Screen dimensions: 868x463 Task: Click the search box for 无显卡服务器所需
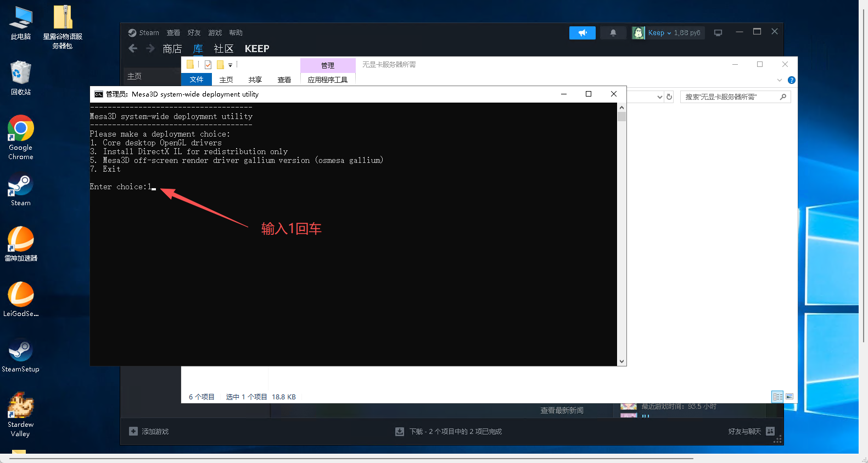click(x=730, y=97)
